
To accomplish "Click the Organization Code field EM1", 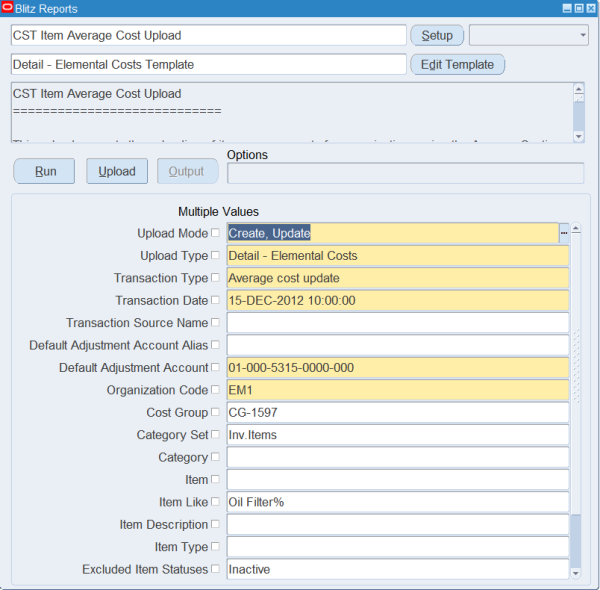I will [398, 390].
